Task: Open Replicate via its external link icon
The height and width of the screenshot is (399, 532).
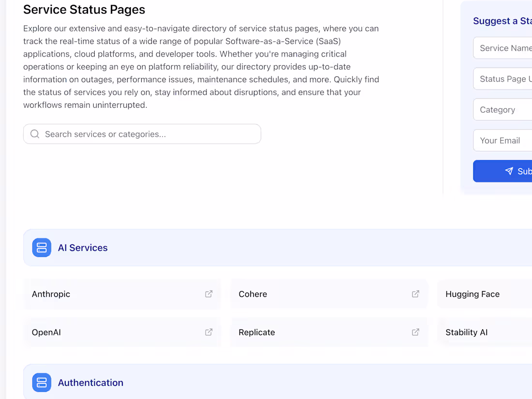Action: pos(415,332)
